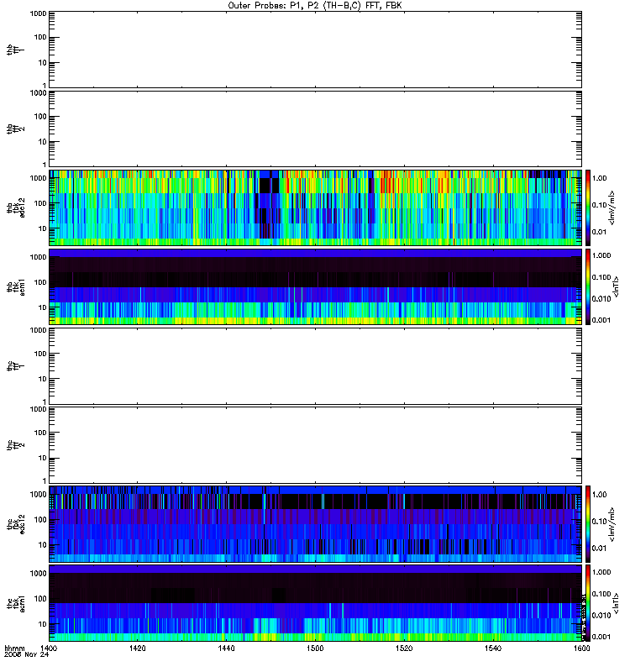Click the 100 y-tick of the thb fbk scm1 panel
Image resolution: width=630 pixels, height=672 pixels.
pos(40,282)
